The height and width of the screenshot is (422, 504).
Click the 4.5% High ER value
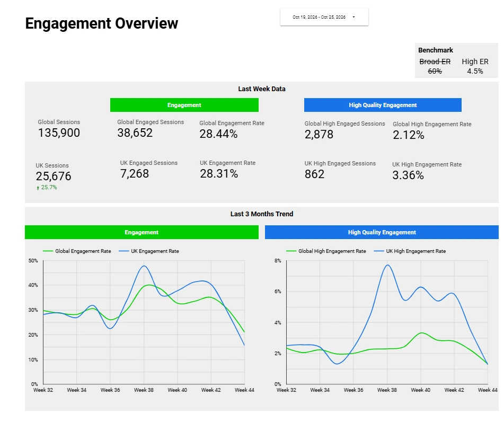(475, 71)
